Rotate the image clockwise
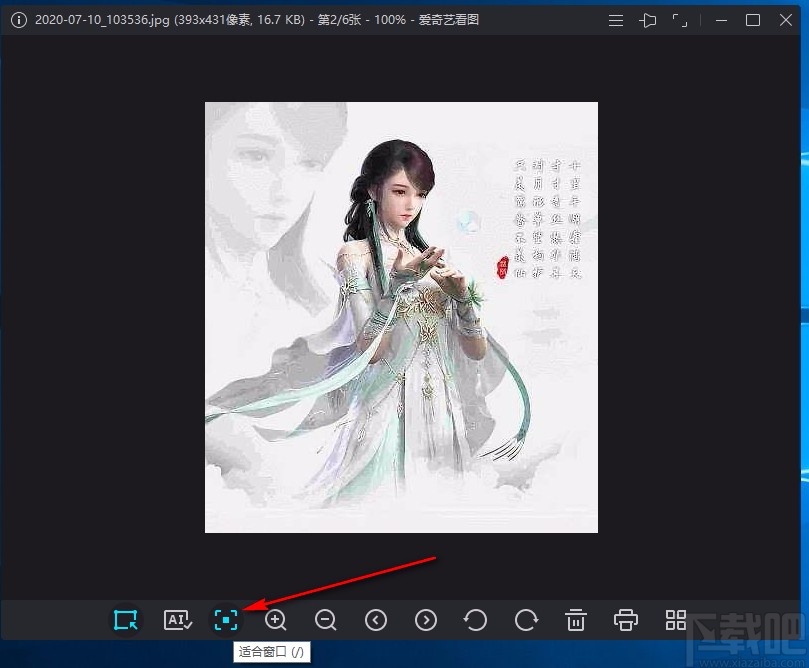Screen dimensions: 809x668 (x=525, y=620)
